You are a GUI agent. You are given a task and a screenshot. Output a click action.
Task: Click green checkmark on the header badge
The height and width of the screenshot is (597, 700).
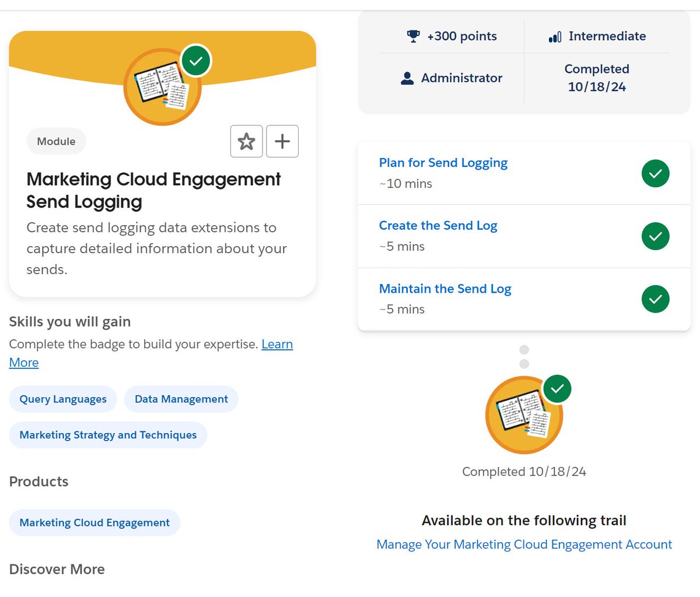click(196, 61)
